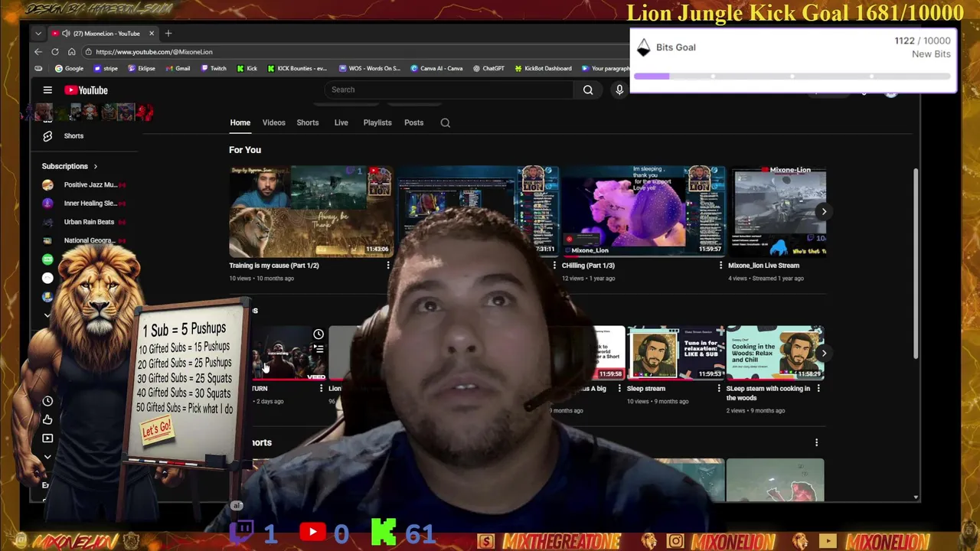Open Positive Jazz Mu... subscription

pos(84,184)
